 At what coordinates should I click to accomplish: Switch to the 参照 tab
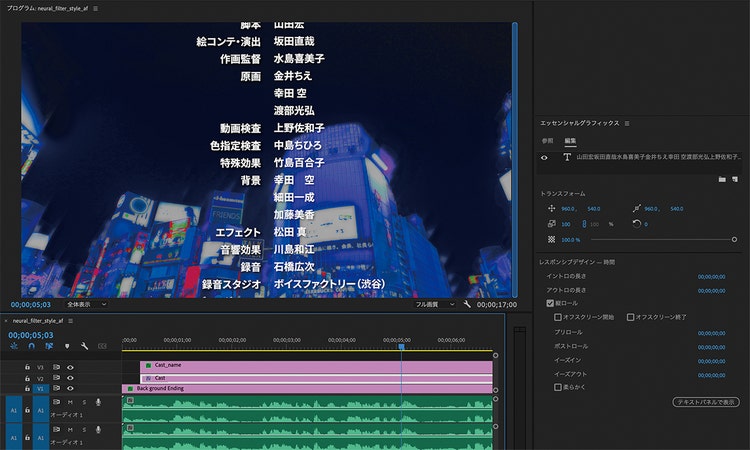[547, 141]
